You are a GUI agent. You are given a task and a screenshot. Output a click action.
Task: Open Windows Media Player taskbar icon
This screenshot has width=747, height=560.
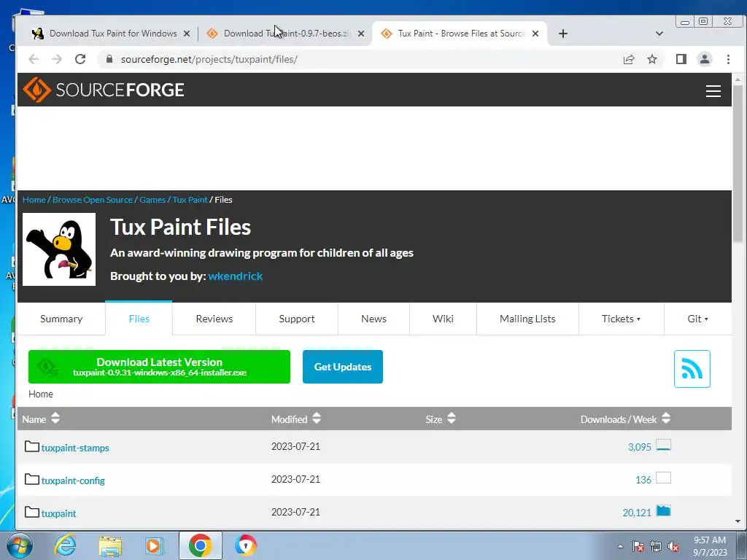point(154,545)
